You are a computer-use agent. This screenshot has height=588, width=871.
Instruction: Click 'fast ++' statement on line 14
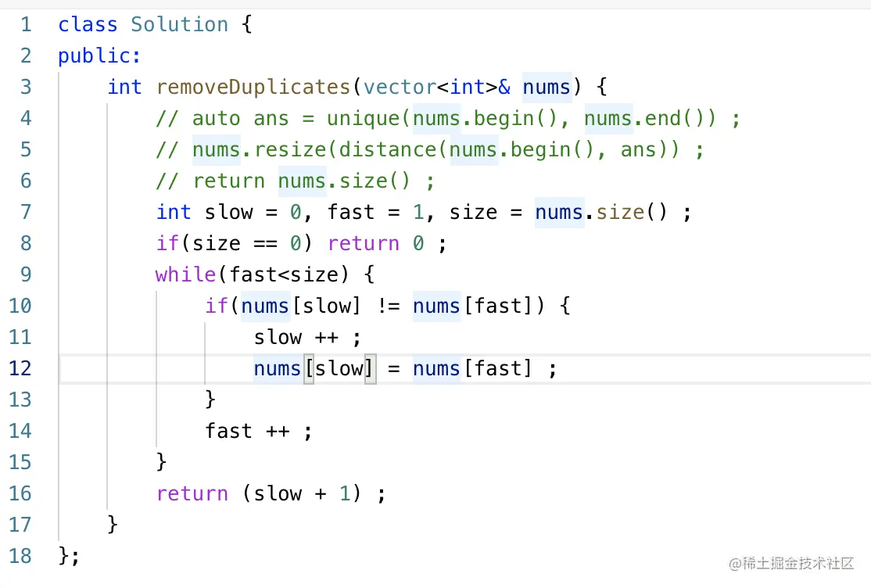[x=247, y=431]
